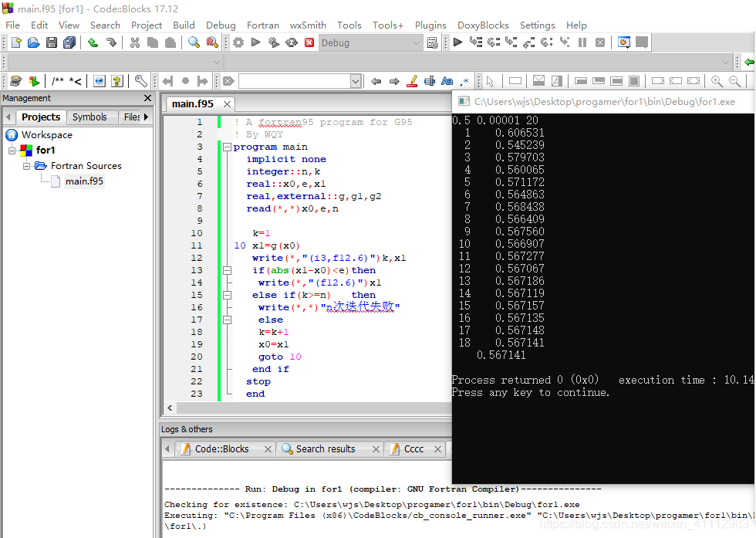Rebuild the project using the rebuild icon

[292, 42]
